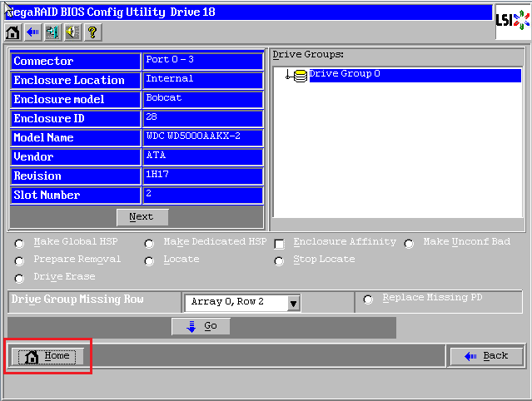Enable the Enclosure Affinity checkbox
This screenshot has height=401, width=532.
point(280,244)
